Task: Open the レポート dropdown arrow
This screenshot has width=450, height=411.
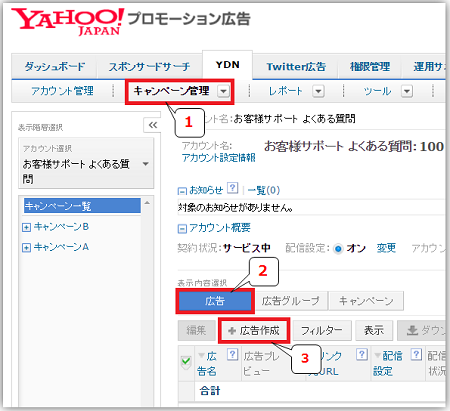Action: [x=318, y=91]
